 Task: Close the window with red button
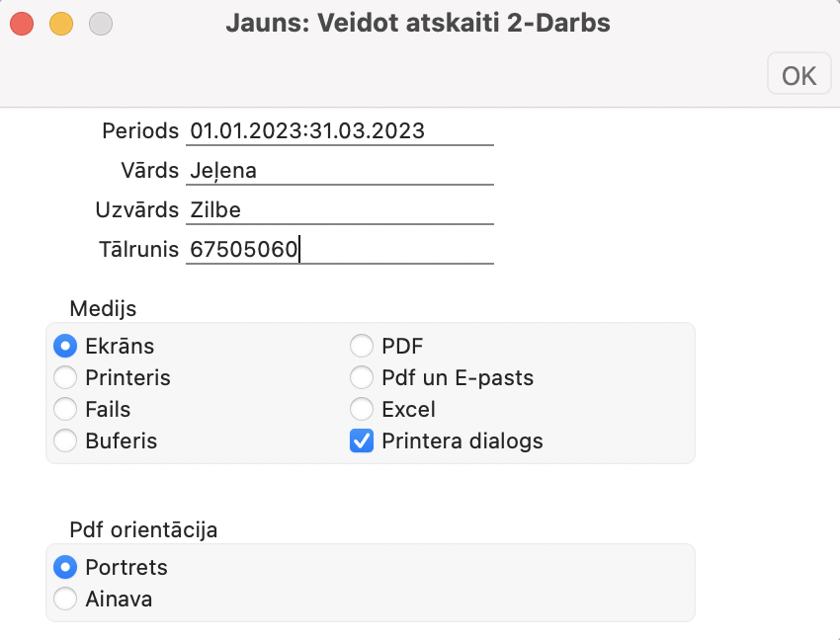pyautogui.click(x=22, y=22)
